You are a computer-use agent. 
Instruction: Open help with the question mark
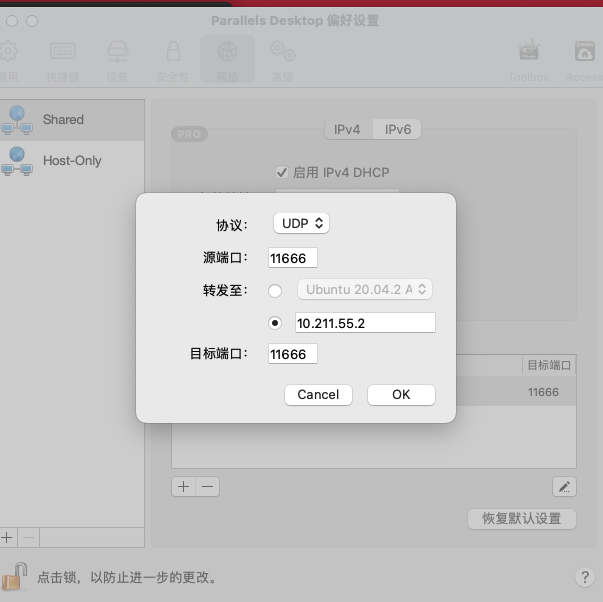(x=585, y=577)
